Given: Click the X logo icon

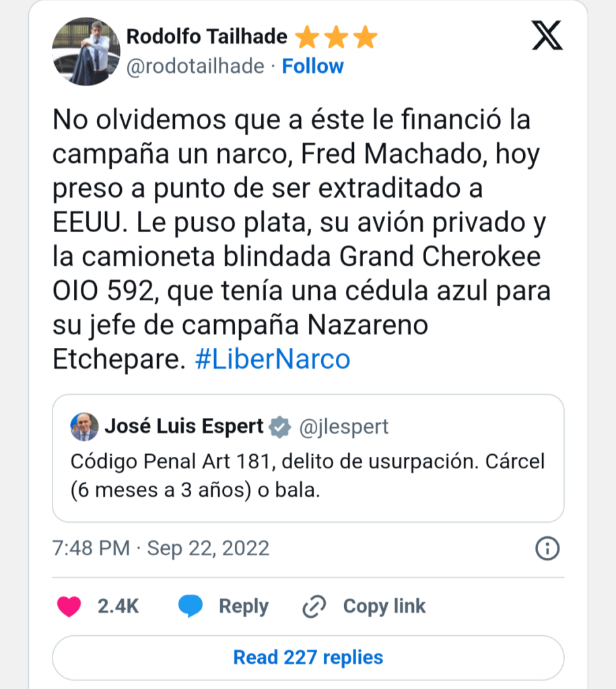Looking at the screenshot, I should 547,36.
